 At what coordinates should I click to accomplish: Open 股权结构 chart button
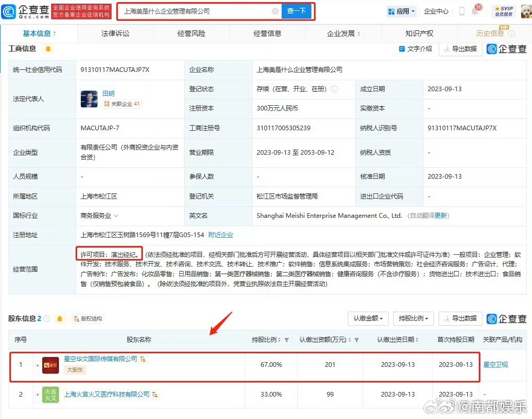(88, 318)
